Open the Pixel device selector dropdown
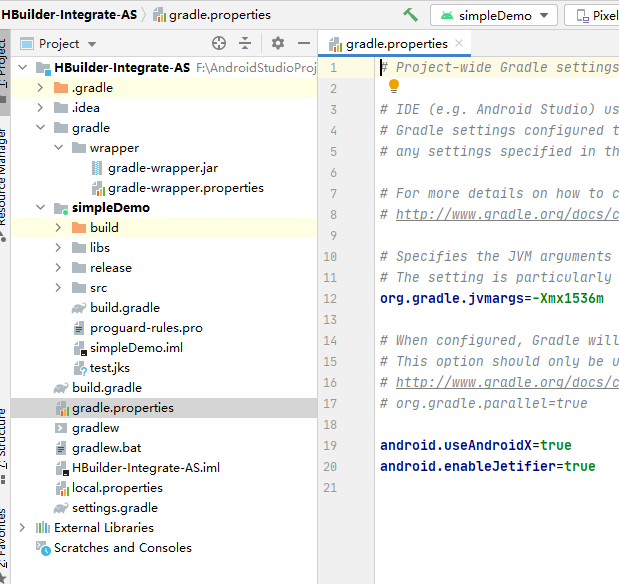The image size is (619, 584). point(592,16)
